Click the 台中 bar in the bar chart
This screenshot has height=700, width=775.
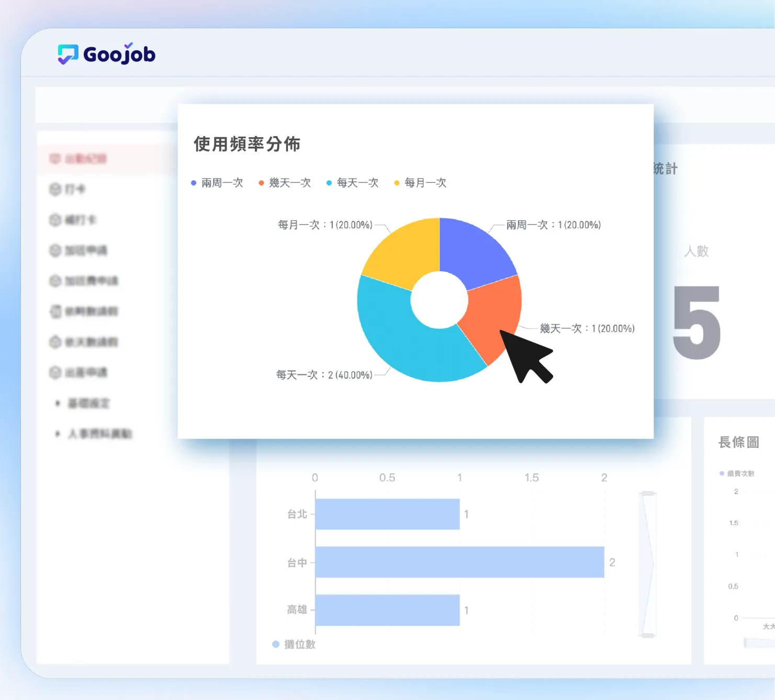(x=460, y=562)
